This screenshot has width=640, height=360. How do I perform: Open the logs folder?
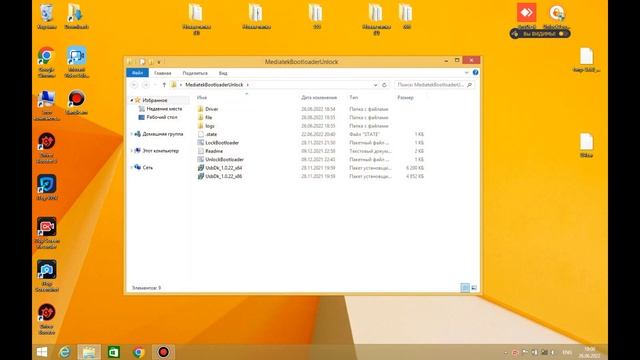(209, 126)
